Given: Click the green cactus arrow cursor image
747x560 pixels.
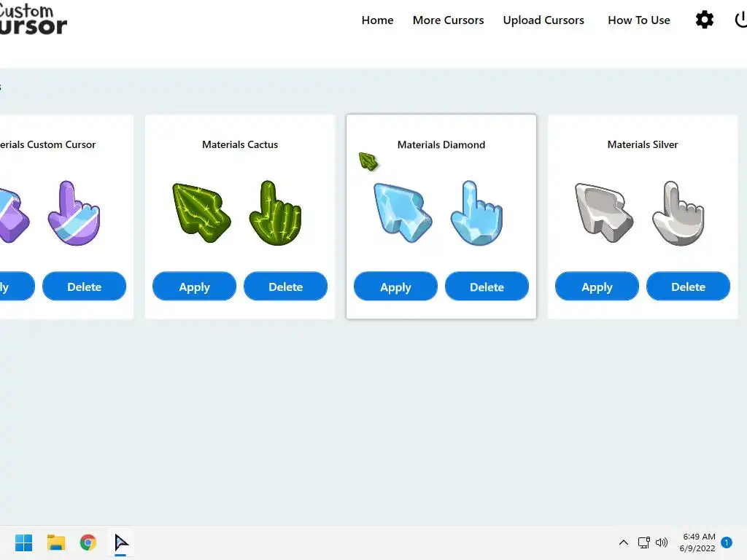Looking at the screenshot, I should click(201, 212).
